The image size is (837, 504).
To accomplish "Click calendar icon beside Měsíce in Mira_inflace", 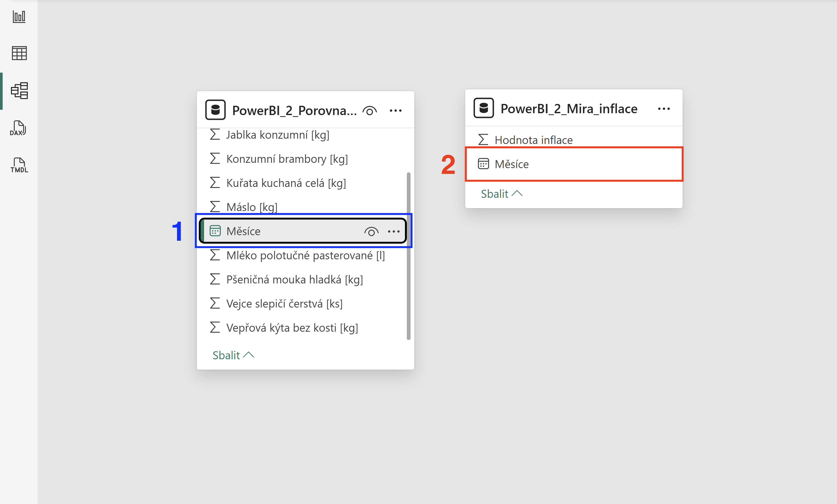I will 483,164.
